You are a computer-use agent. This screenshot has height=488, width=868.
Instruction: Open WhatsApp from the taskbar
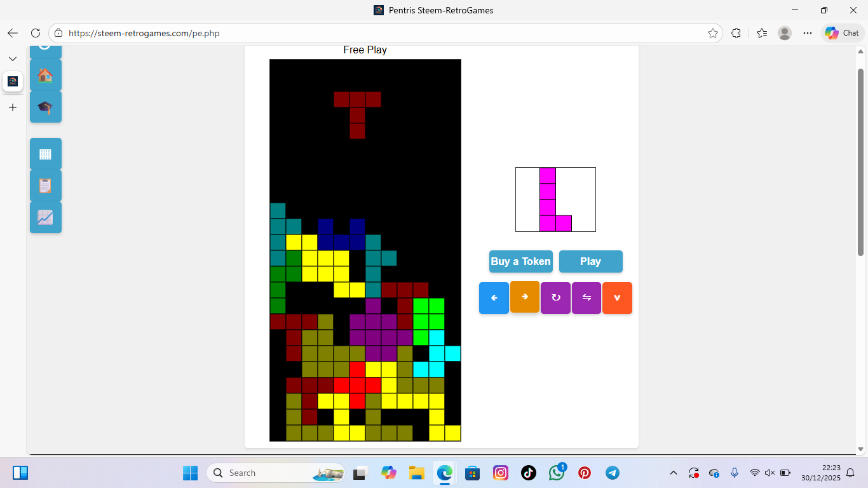pos(557,473)
